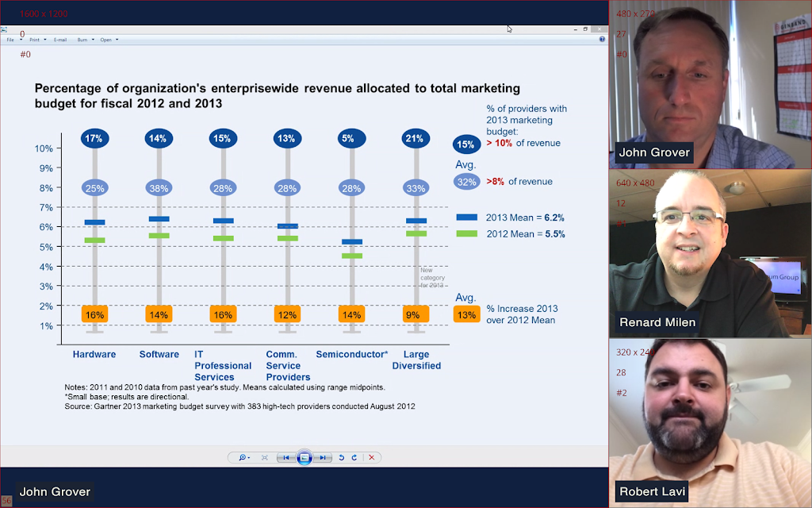The width and height of the screenshot is (812, 508).
Task: Click the Photo Viewer title bar icon
Action: point(4,29)
